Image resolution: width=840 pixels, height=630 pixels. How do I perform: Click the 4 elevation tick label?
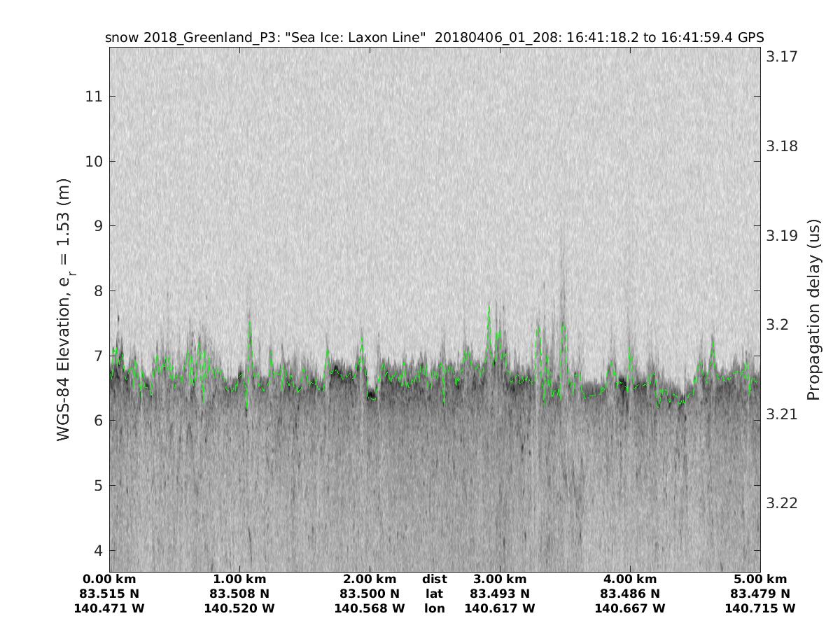click(97, 550)
